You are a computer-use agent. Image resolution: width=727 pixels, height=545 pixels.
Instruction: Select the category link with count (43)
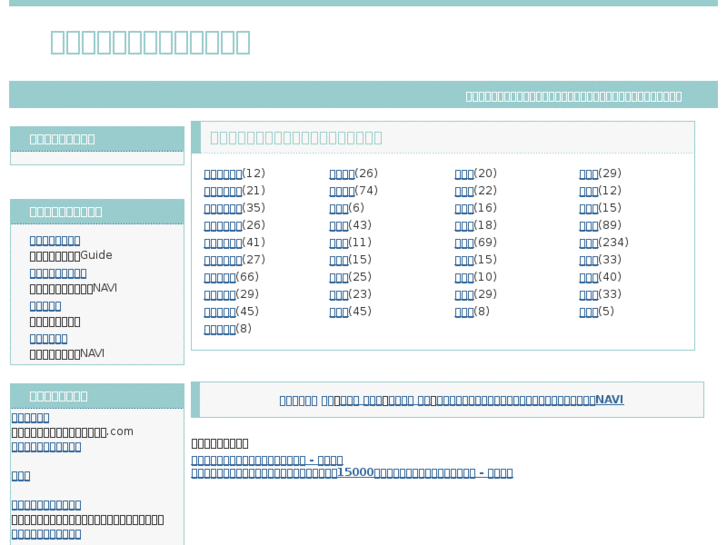(x=338, y=225)
